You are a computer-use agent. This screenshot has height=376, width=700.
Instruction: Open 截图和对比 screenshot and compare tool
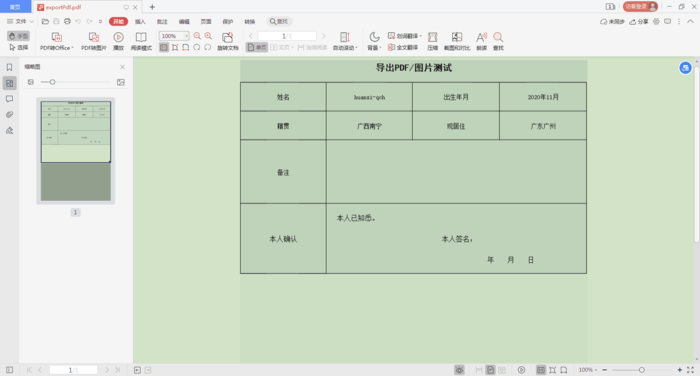click(457, 41)
